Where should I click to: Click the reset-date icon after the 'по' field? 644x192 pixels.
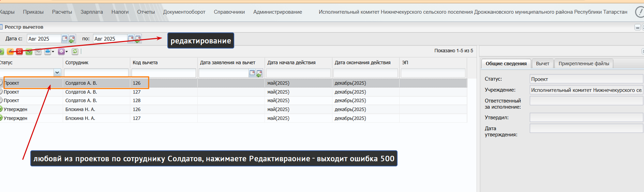(x=138, y=39)
